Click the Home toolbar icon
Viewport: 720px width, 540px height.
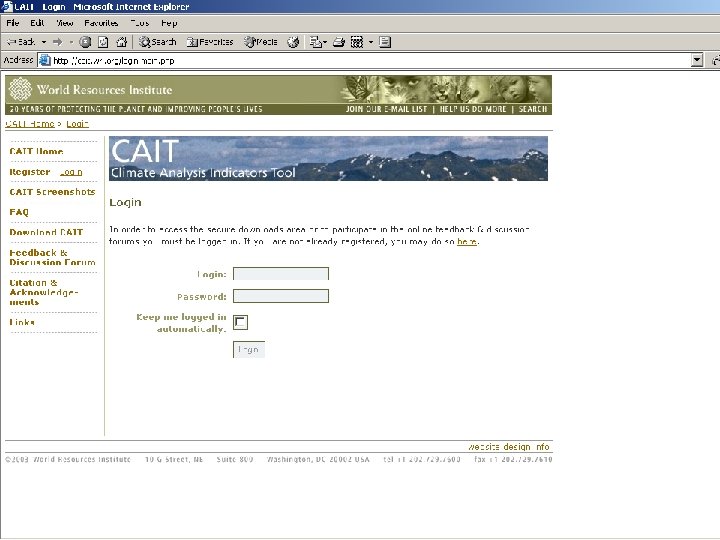[x=121, y=42]
